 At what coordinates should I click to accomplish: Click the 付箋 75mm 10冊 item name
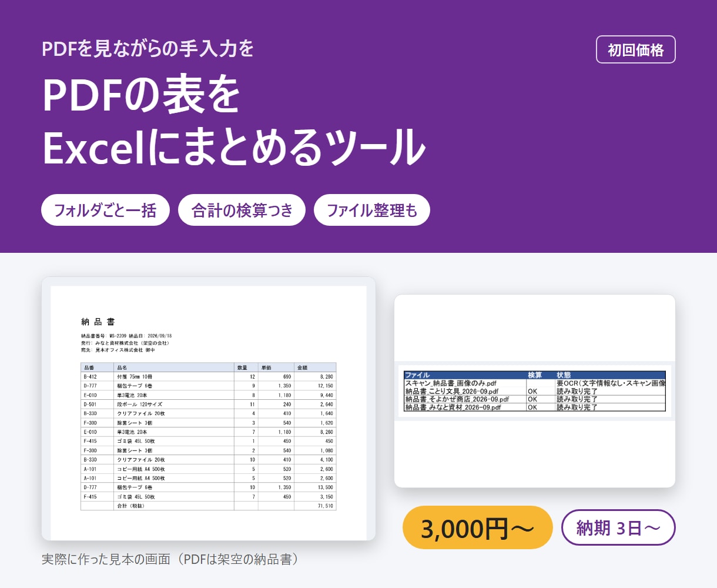(135, 376)
